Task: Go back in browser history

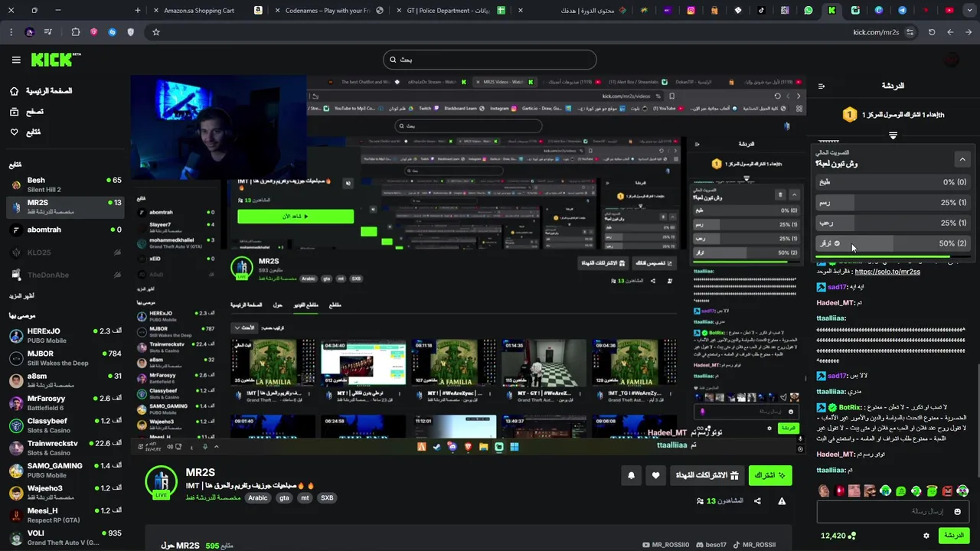Action: [969, 32]
